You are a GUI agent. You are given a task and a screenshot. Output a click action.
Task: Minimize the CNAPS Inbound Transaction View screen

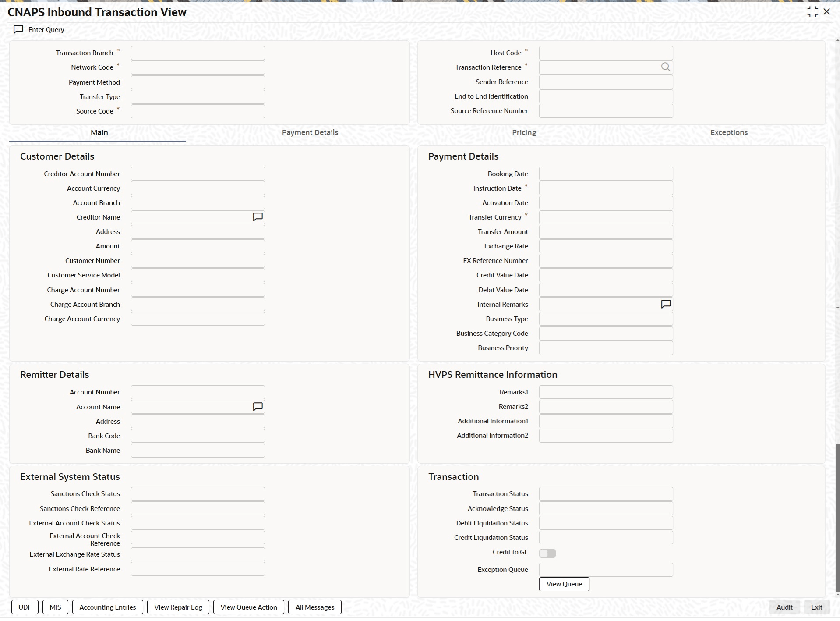pyautogui.click(x=812, y=12)
